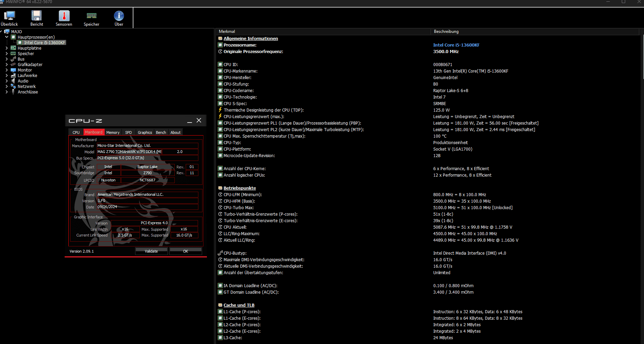Click the OK button in CPU-Z

point(186,251)
